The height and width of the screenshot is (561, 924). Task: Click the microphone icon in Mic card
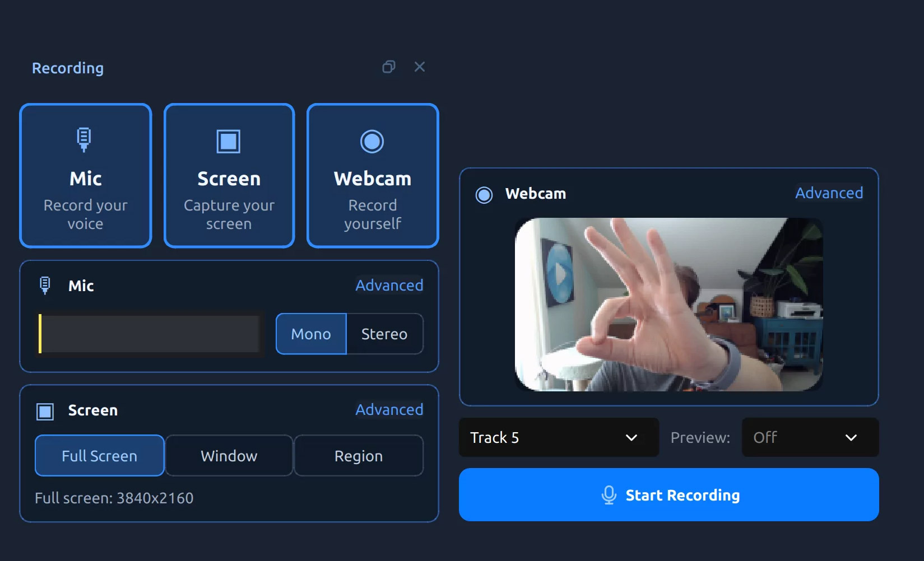click(x=84, y=140)
